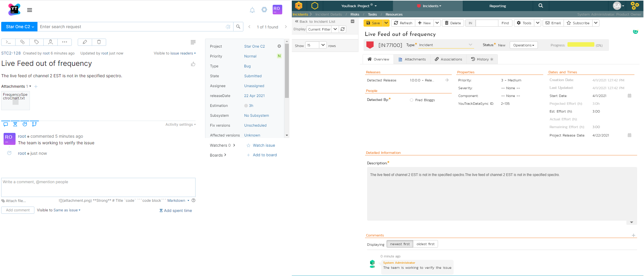Open the YouTrack Project workspace dropdown

point(359,6)
